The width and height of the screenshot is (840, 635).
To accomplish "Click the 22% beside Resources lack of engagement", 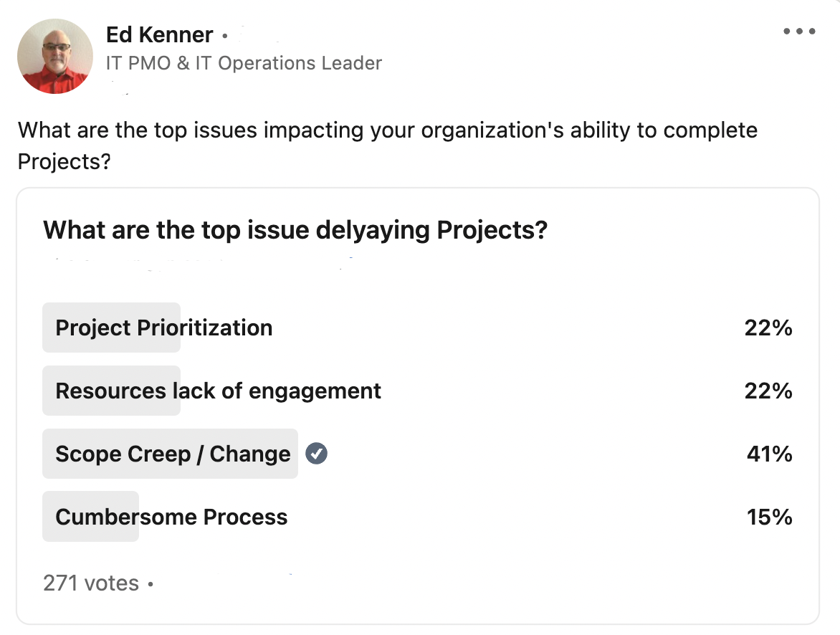I will [x=768, y=391].
